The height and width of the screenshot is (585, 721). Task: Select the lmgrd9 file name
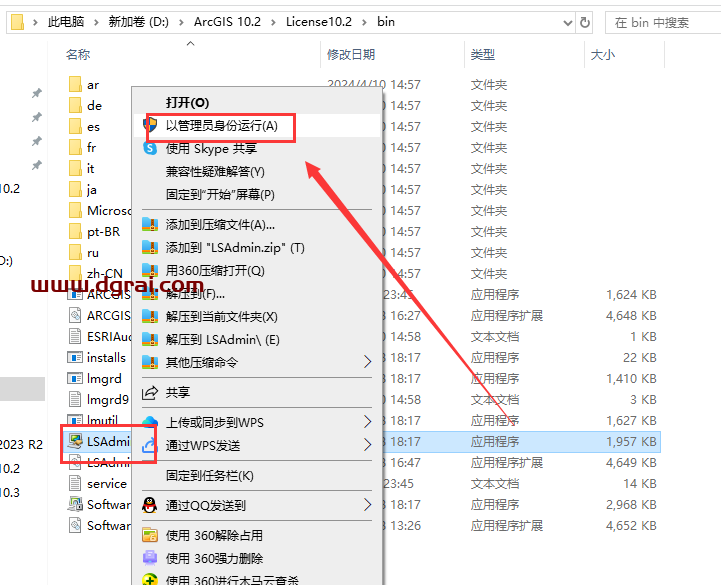click(107, 400)
